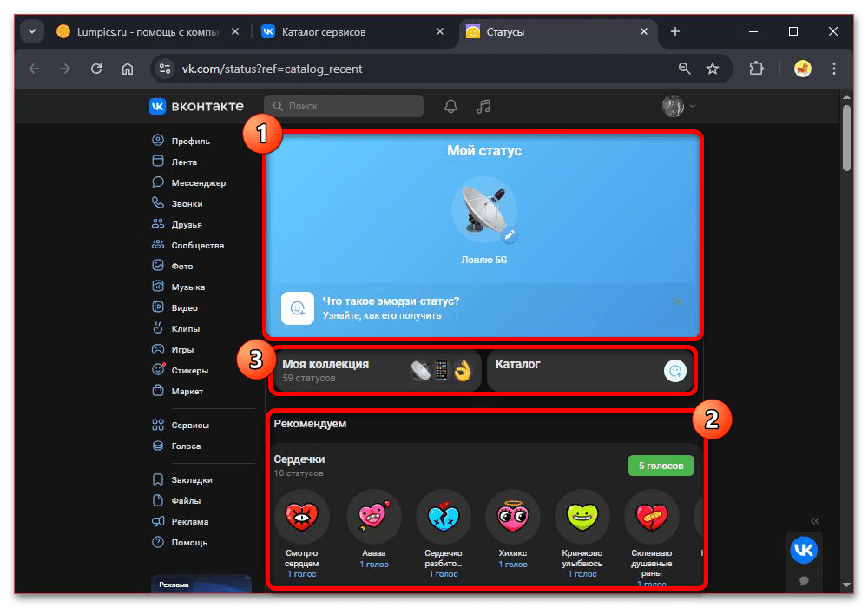Reload the page using the refresh icon

(x=96, y=69)
